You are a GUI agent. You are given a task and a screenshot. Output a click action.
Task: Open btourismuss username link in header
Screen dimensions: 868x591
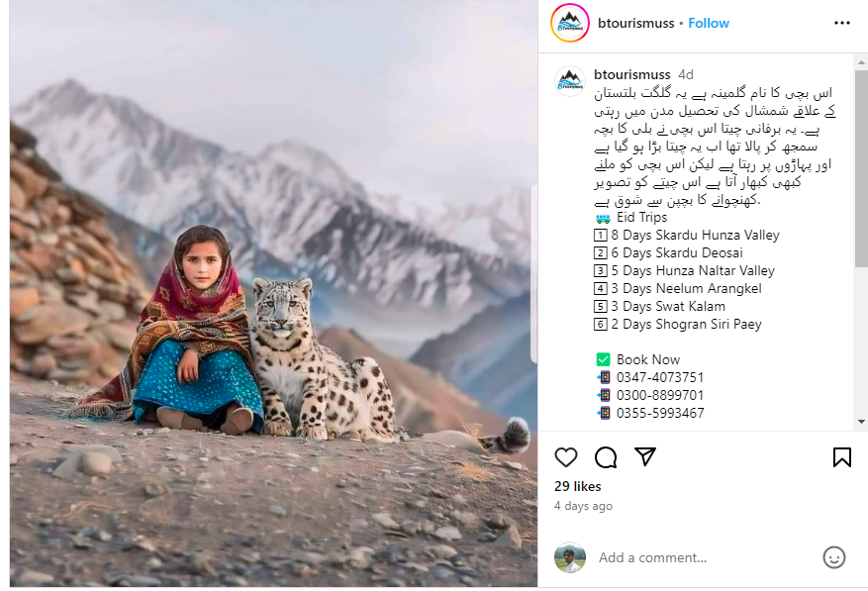click(635, 23)
